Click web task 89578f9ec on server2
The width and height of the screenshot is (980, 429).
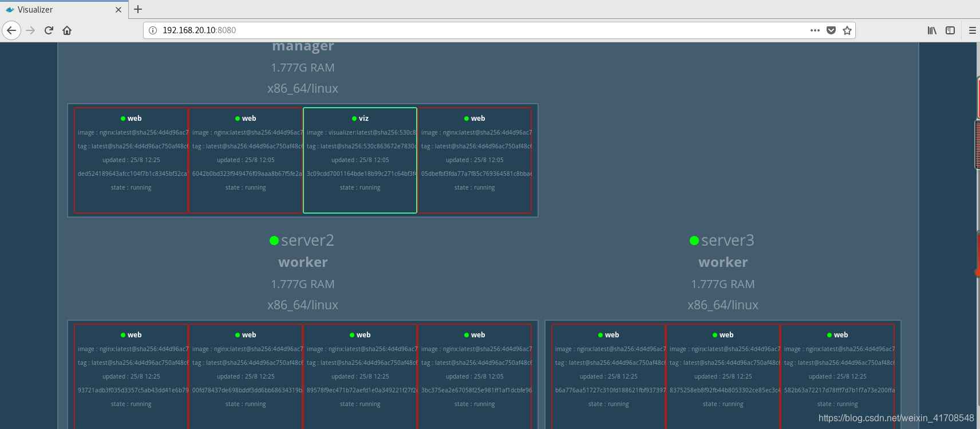coord(360,376)
